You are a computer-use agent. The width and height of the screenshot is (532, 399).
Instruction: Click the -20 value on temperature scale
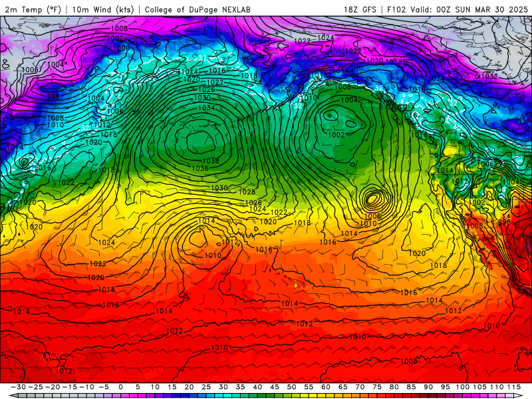coord(53,387)
